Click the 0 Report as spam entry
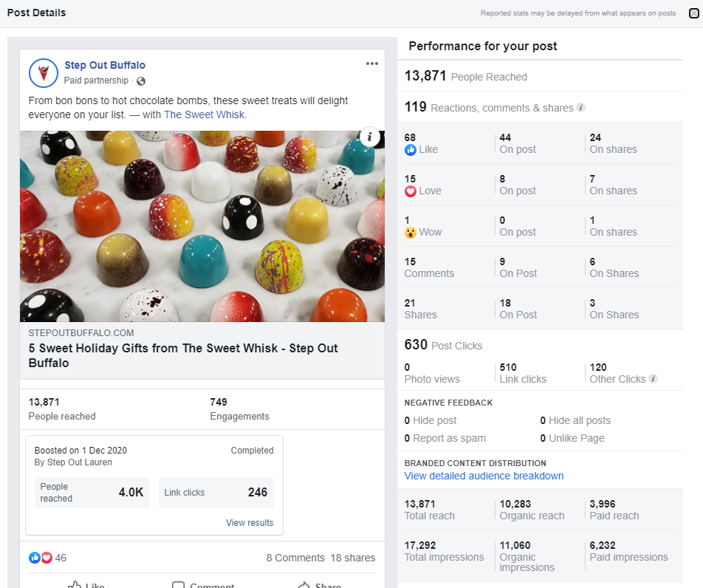This screenshot has width=703, height=588. pyautogui.click(x=445, y=438)
